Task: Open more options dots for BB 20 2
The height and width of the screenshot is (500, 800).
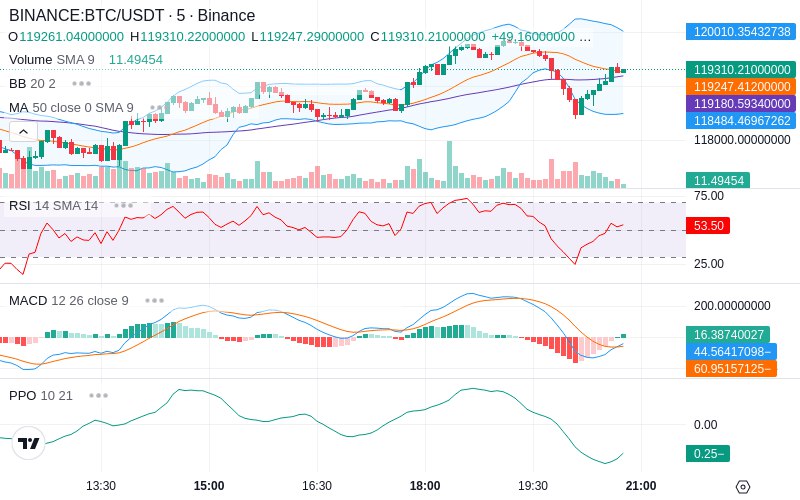Action: click(x=82, y=83)
